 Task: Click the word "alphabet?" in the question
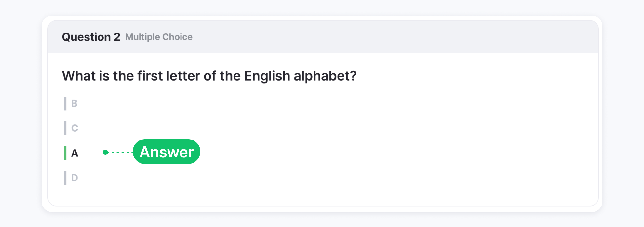[325, 76]
